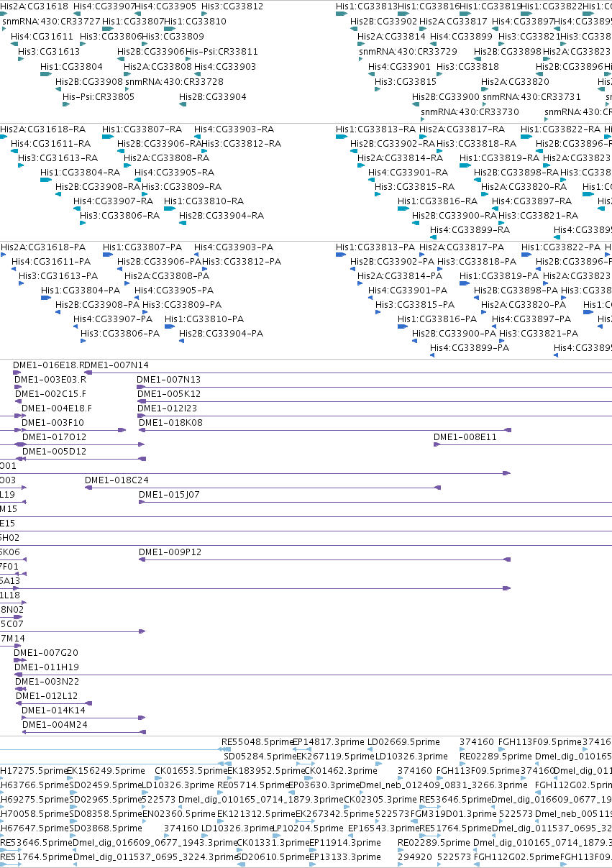Click the His-Psi:CR33811 pseudogene label
Screen dimensions: 612x868
click(x=221, y=52)
